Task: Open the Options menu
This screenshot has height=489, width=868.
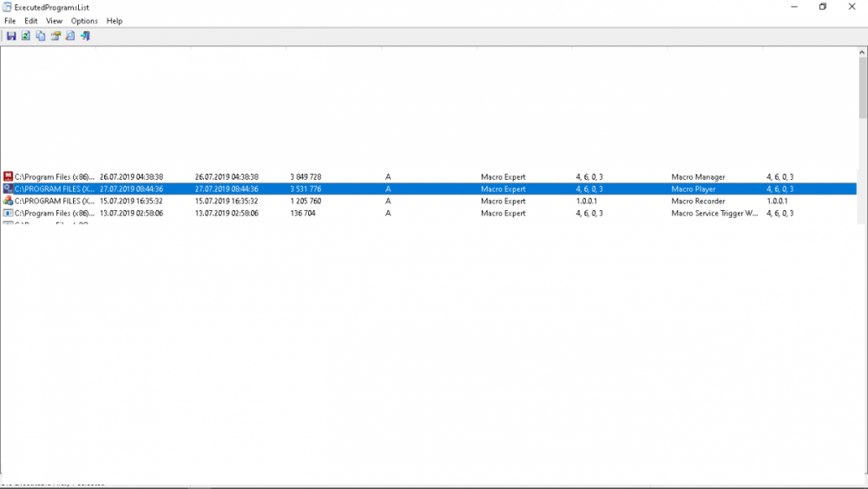Action: [84, 21]
